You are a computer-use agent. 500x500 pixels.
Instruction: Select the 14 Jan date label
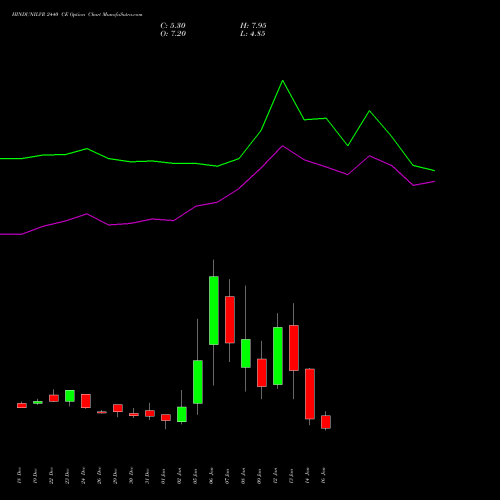pyautogui.click(x=307, y=476)
